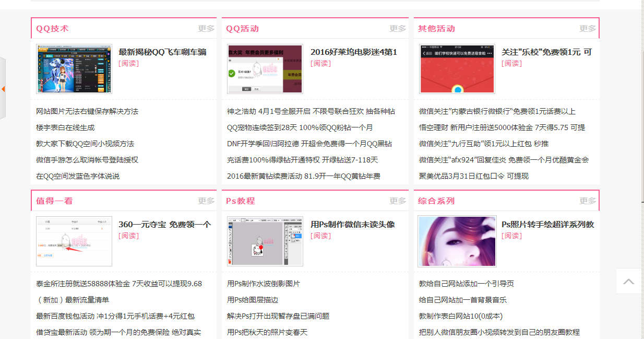644x339 pixels.
Task: Click the headline 用Ps制作微信未读头像
Action: click(x=353, y=225)
